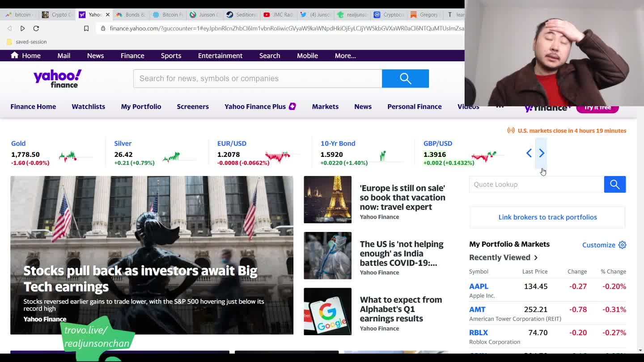The image size is (644, 362).
Task: Show next market tickers with right arrow
Action: 542,153
